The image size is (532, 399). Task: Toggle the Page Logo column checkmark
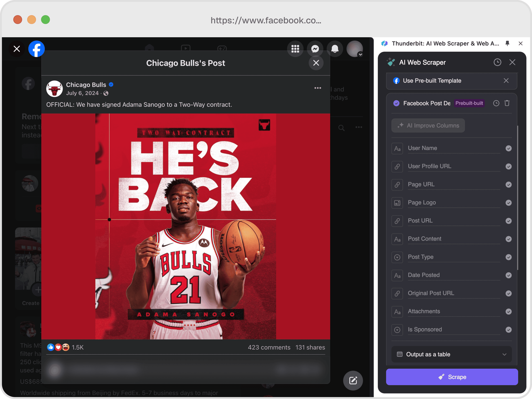coord(508,203)
